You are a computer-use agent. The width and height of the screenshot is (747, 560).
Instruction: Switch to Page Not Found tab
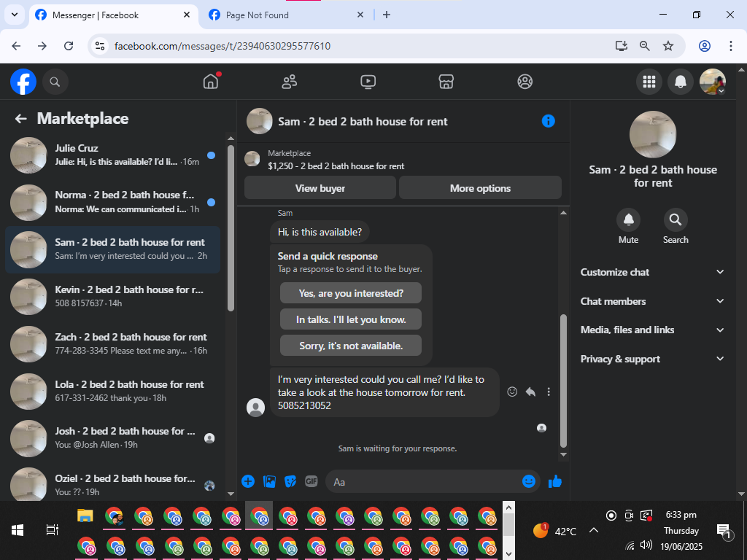tap(286, 15)
